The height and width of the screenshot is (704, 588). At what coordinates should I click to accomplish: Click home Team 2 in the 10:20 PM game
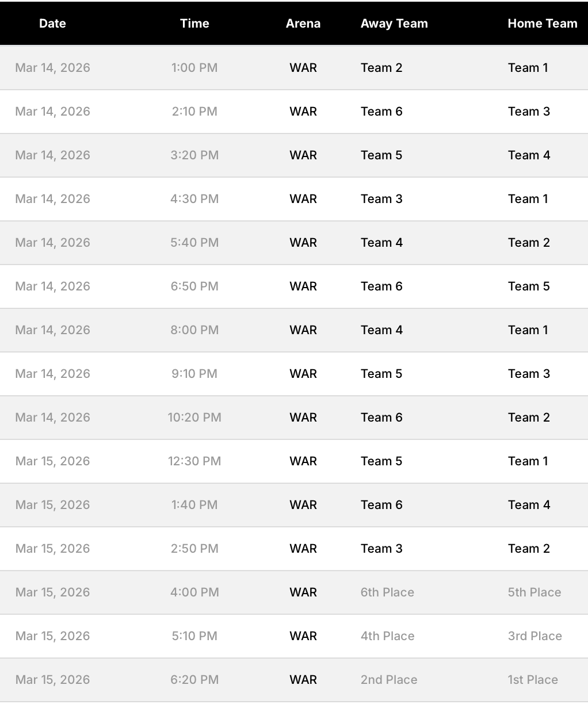pos(529,418)
